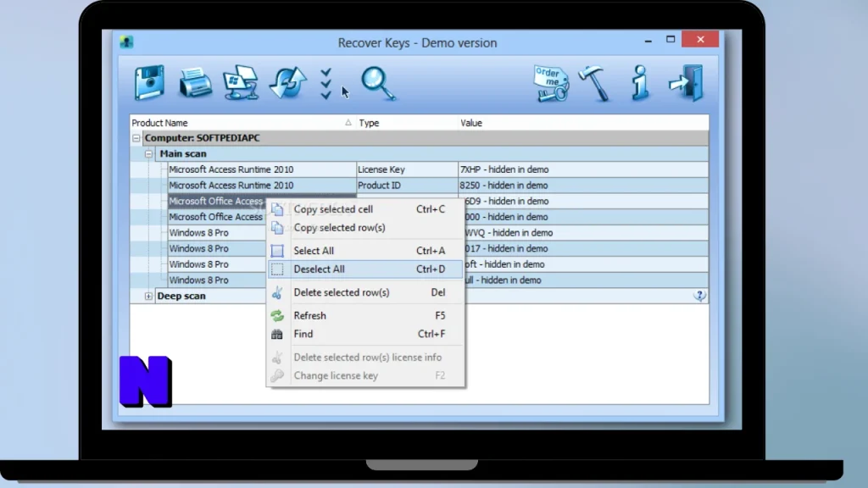Click the 'ull - hidden in demo' value
Viewport: 868px width, 488px height.
504,280
